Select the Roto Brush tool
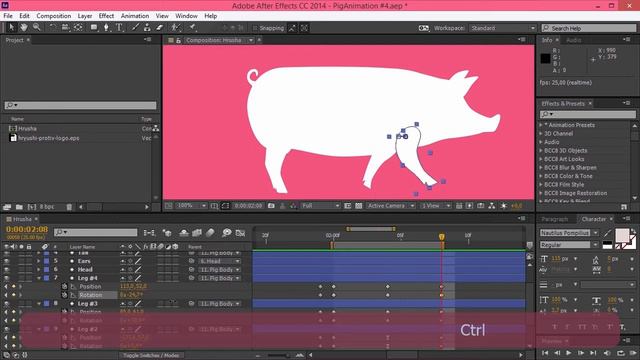The height and width of the screenshot is (360, 640). click(x=176, y=27)
